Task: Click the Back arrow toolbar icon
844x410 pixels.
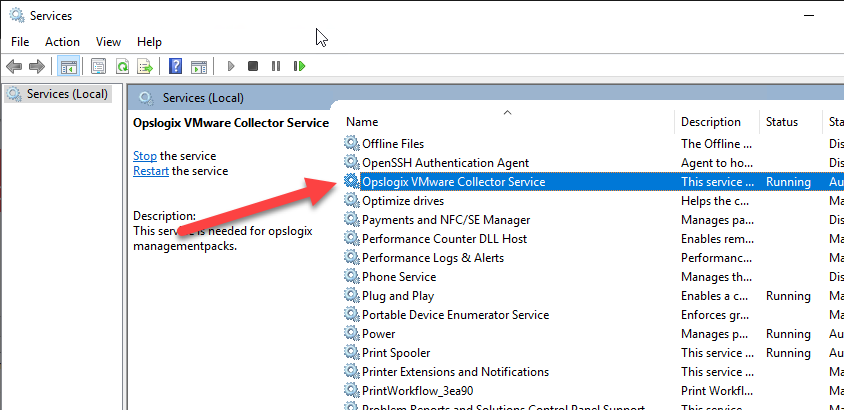Action: [x=13, y=67]
